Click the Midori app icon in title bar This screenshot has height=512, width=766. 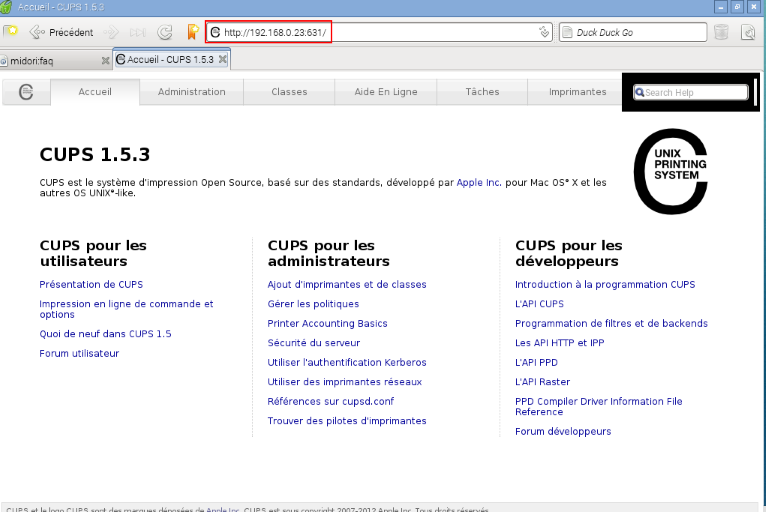click(x=6, y=7)
